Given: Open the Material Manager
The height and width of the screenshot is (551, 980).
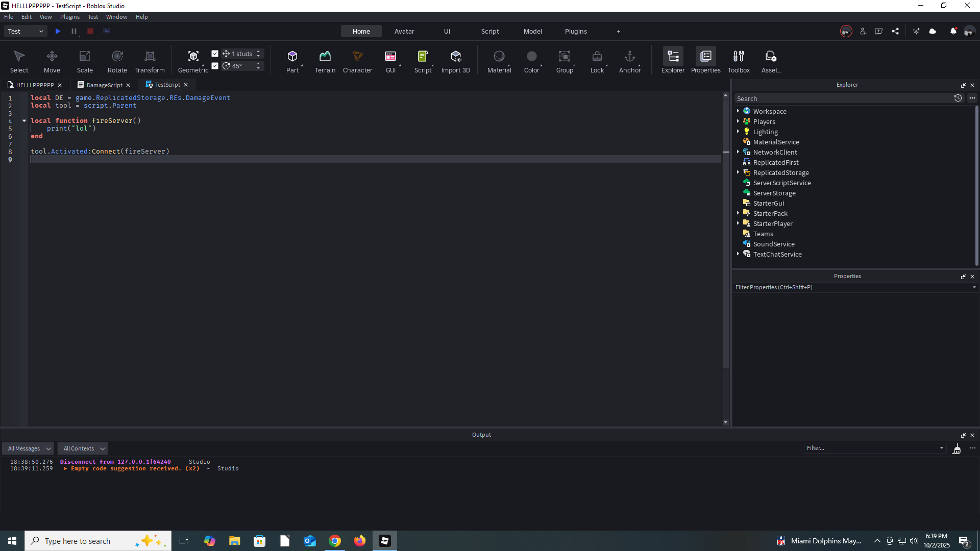Looking at the screenshot, I should [x=499, y=60].
